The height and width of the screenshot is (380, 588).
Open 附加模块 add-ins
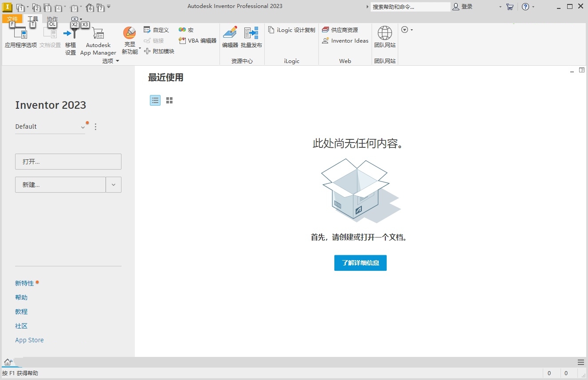(x=159, y=51)
